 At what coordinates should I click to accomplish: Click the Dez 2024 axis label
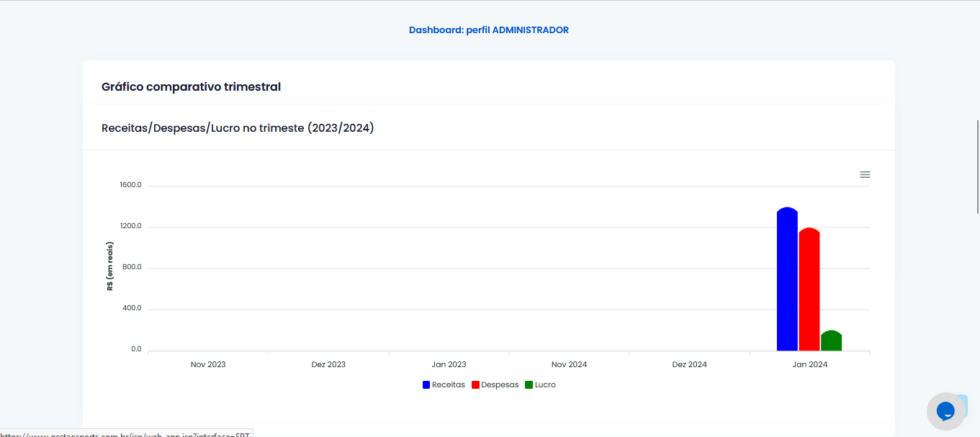689,364
